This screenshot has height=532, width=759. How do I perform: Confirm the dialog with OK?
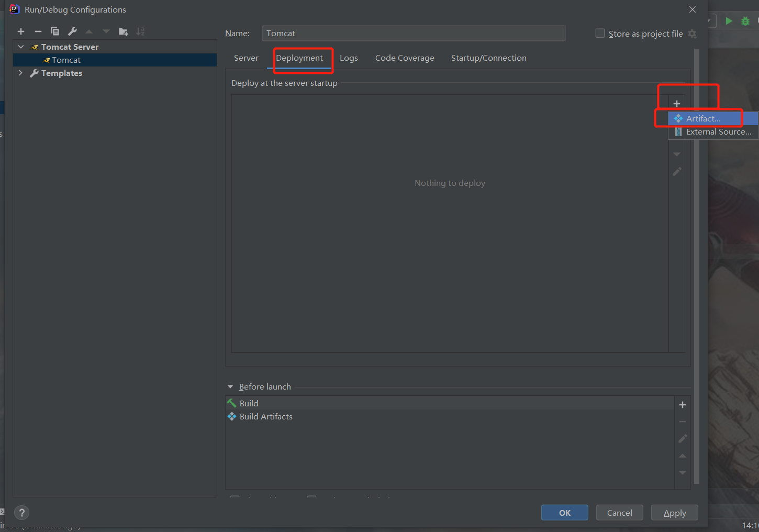pos(565,513)
